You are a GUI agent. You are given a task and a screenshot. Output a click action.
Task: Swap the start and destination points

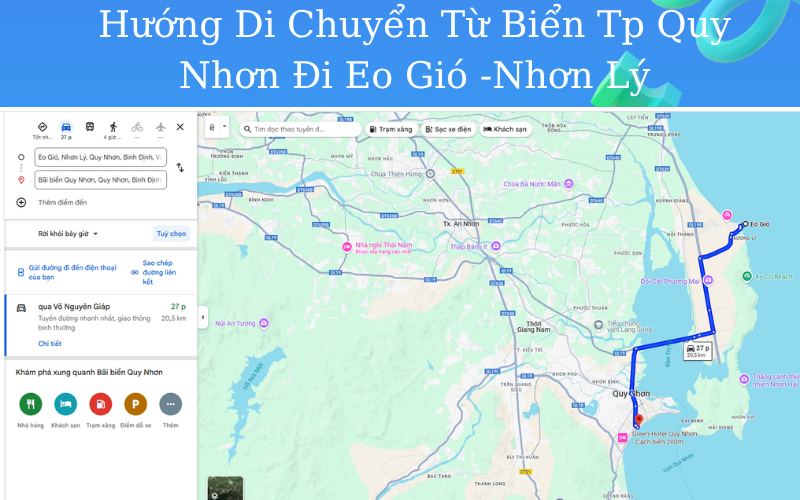(180, 167)
